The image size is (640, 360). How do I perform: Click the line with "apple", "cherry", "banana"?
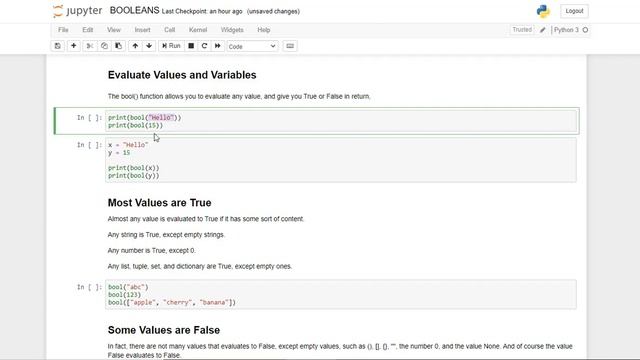point(172,302)
